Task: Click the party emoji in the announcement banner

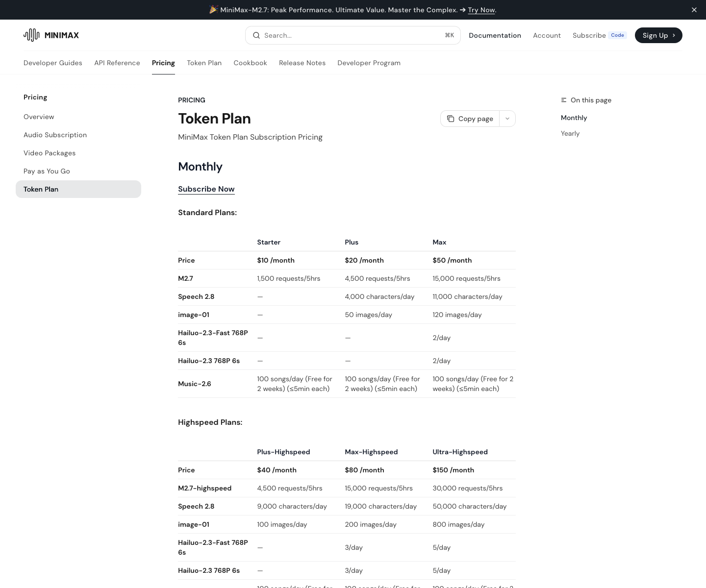Action: tap(214, 10)
